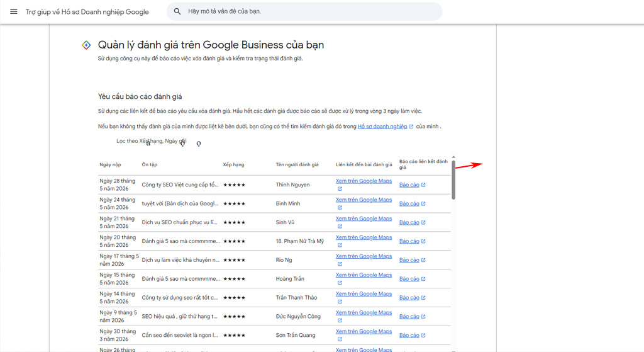Click 'Báo cáo' for Thinh Nguyen review
Image resolution: width=644 pixels, height=352 pixels.
tap(409, 185)
